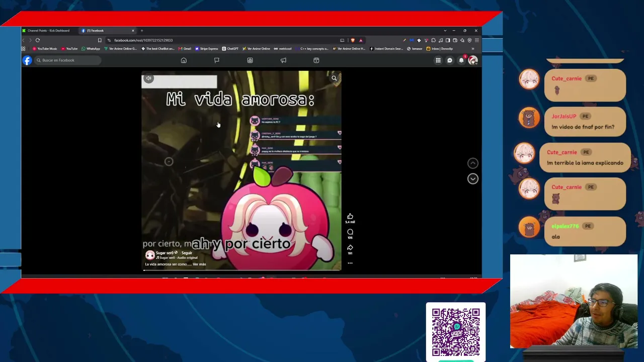Screen dimensions: 644x362
Task: Follow Sugar ser0 with Seguir
Action: [187, 253]
